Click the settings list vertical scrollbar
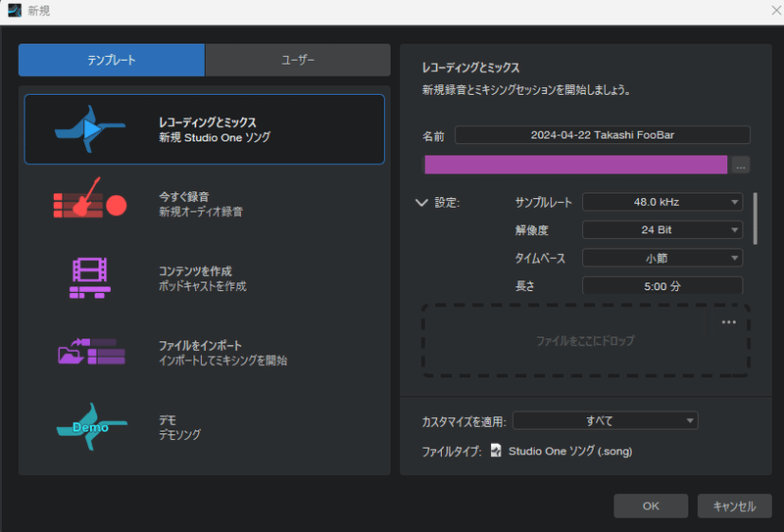The height and width of the screenshot is (532, 784). point(755,218)
